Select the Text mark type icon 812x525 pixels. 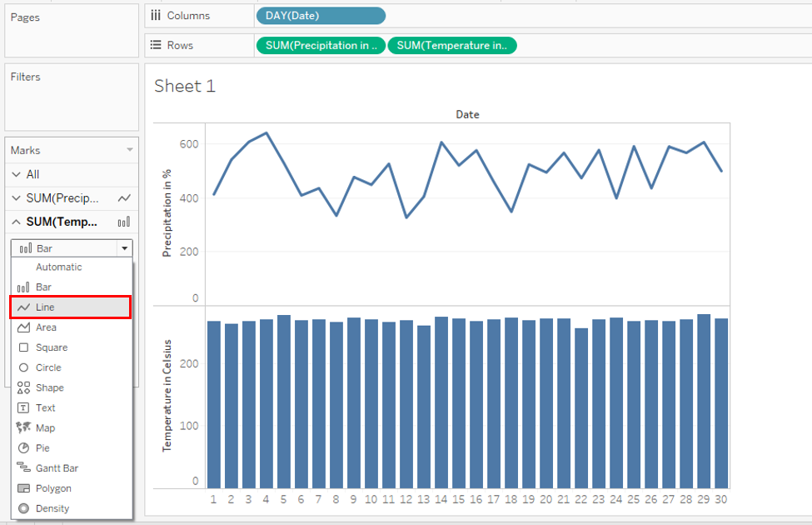(23, 407)
